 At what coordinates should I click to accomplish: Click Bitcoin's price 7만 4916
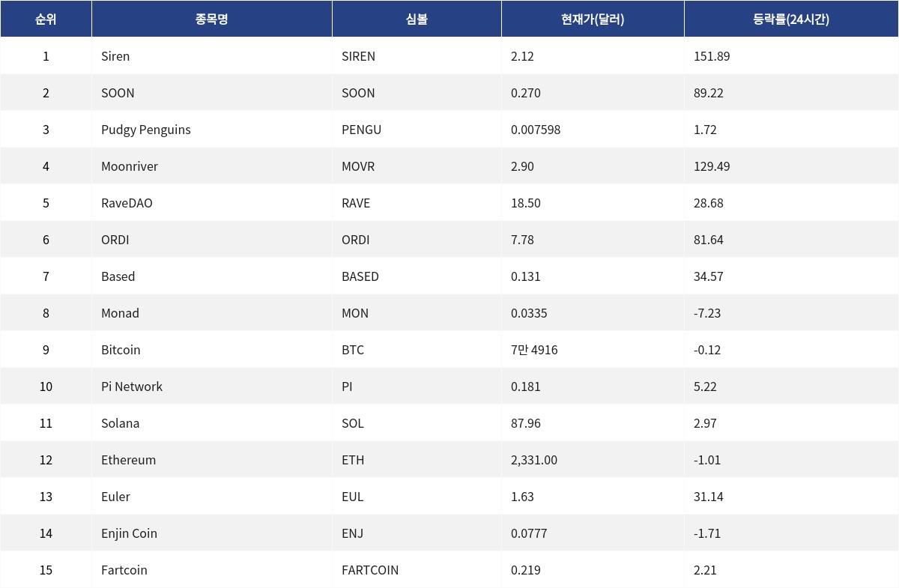pyautogui.click(x=534, y=350)
